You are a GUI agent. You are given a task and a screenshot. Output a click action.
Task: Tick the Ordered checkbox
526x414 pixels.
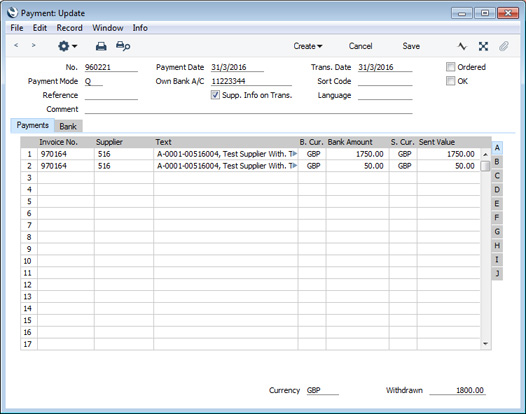tap(450, 67)
